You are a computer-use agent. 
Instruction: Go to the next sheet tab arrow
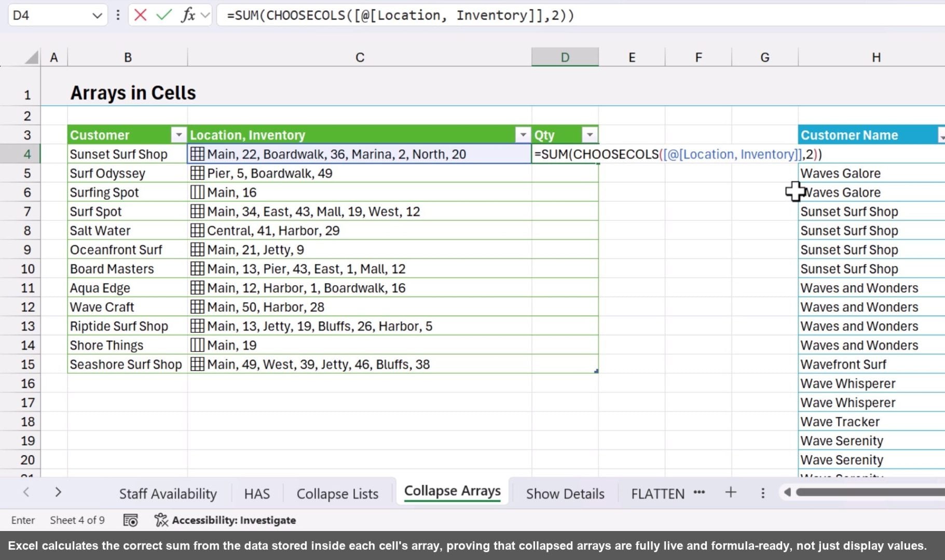(x=58, y=492)
